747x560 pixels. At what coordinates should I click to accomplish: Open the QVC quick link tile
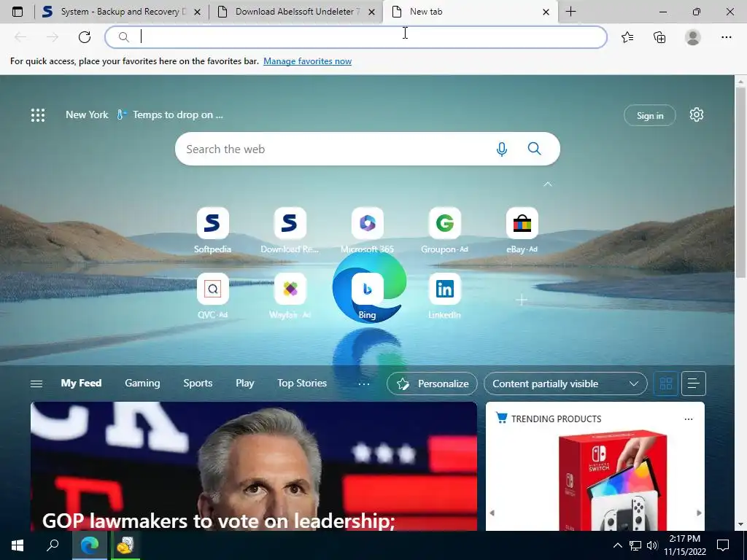(x=212, y=296)
